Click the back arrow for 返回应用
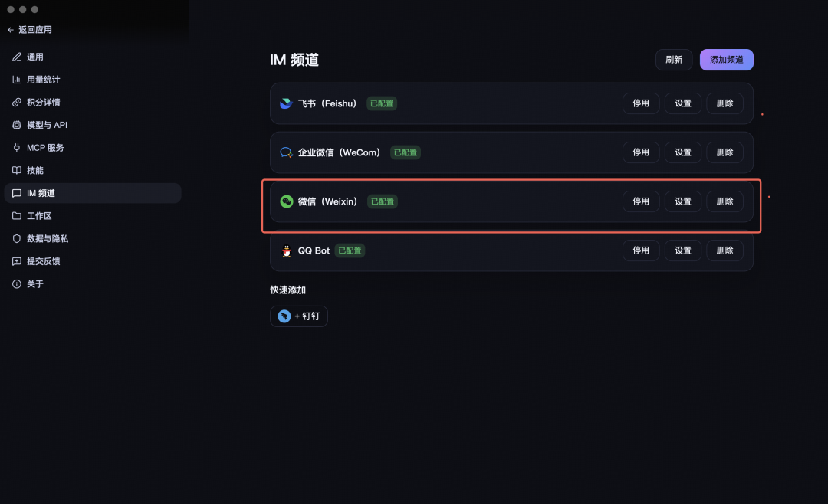This screenshot has width=828, height=504. tap(11, 30)
